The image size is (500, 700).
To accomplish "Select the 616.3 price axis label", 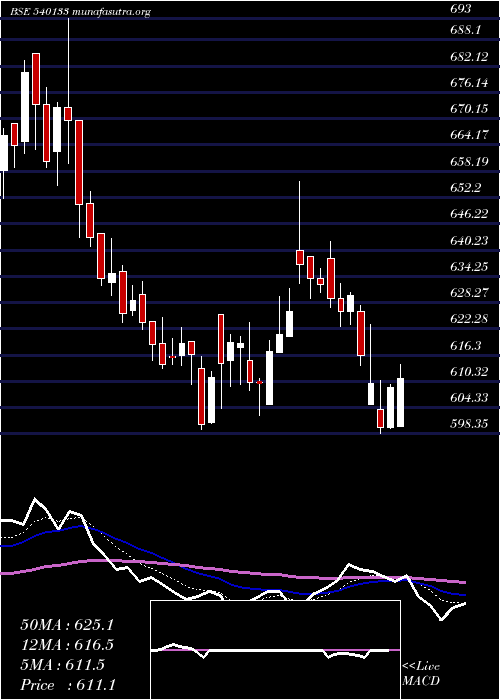I will [x=467, y=346].
